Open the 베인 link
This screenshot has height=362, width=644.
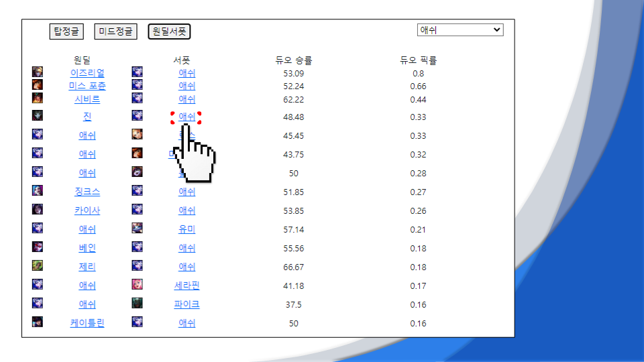click(87, 248)
